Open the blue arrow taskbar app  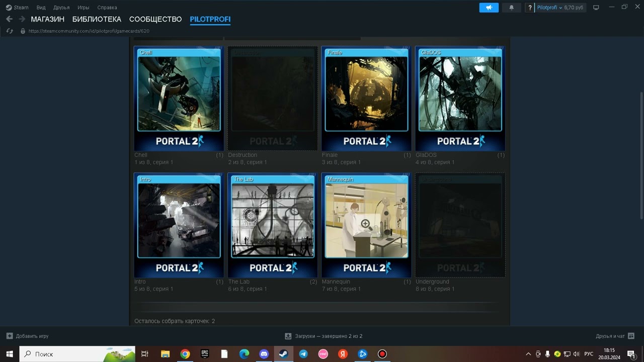point(362,354)
